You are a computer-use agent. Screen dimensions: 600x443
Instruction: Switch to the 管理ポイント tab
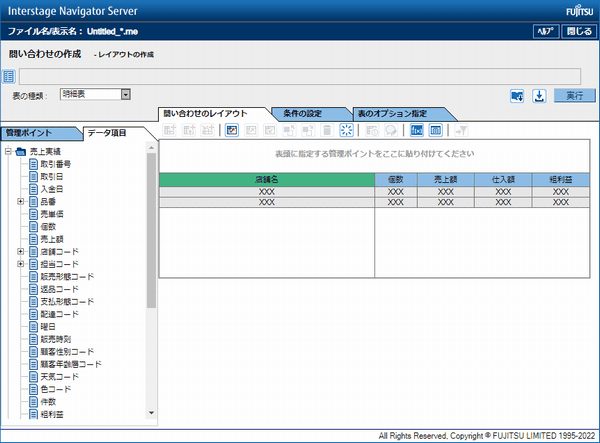click(x=36, y=132)
